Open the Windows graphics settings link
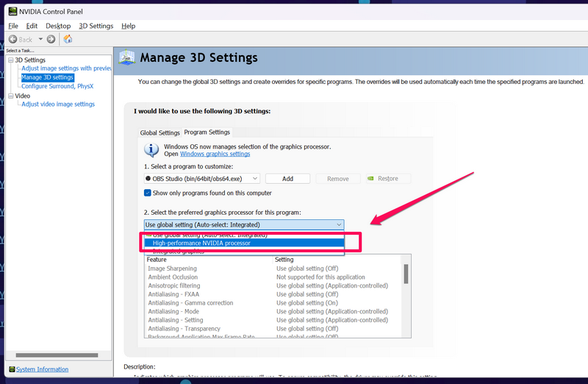 click(x=215, y=154)
